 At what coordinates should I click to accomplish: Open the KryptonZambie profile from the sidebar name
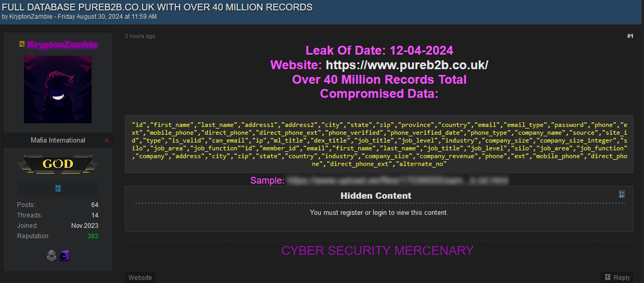point(62,45)
